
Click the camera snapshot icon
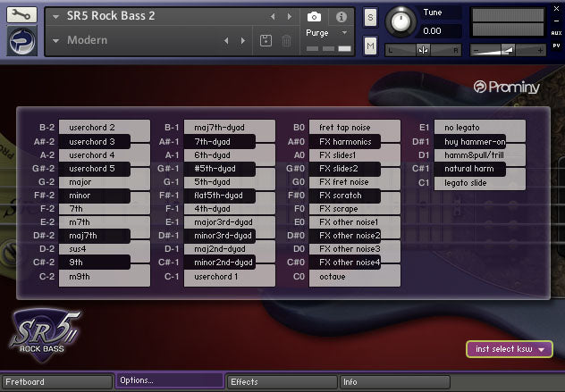tap(314, 17)
